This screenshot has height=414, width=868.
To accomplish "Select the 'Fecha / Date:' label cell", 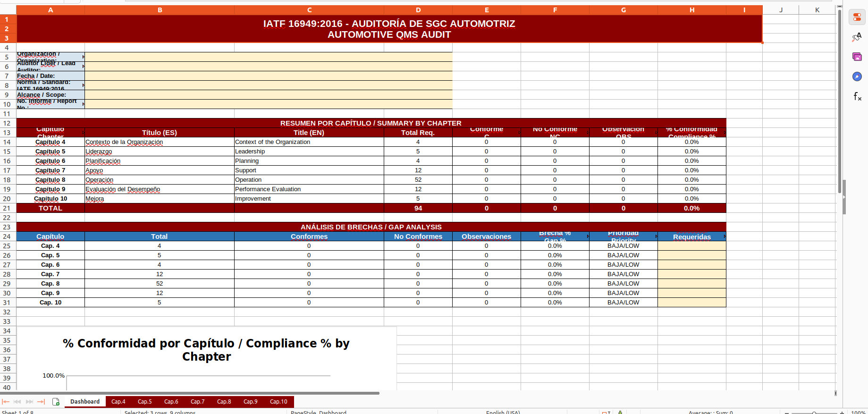I will click(x=51, y=76).
